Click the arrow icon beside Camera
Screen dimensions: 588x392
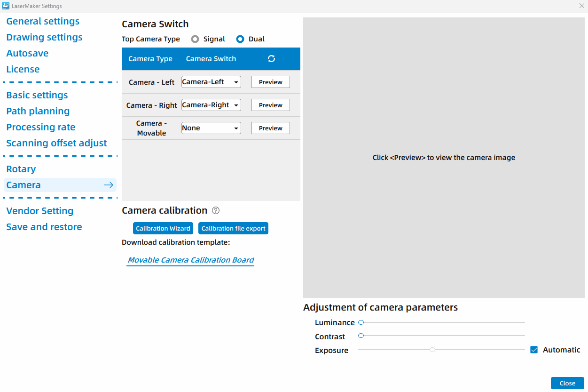[109, 185]
